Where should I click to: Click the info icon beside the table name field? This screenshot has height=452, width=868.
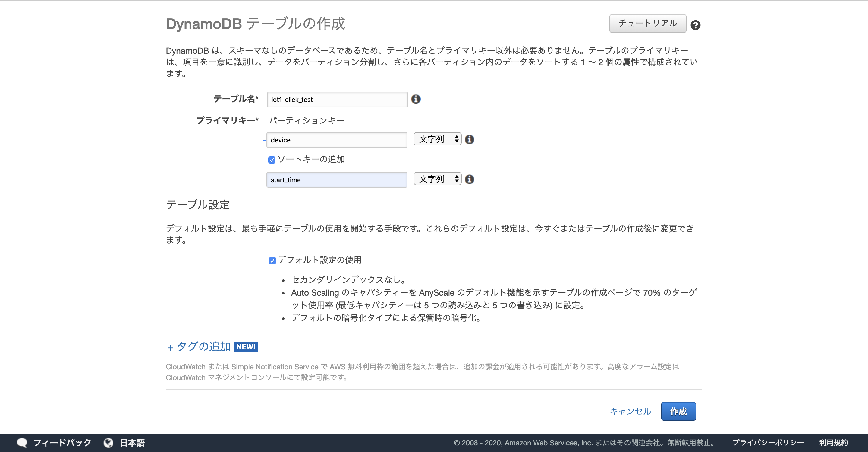click(x=416, y=99)
